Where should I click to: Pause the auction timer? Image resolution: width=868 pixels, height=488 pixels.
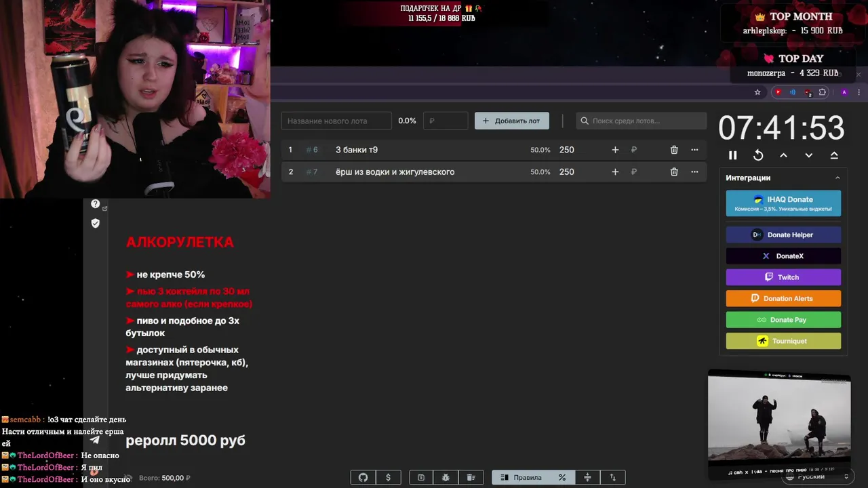pos(732,155)
